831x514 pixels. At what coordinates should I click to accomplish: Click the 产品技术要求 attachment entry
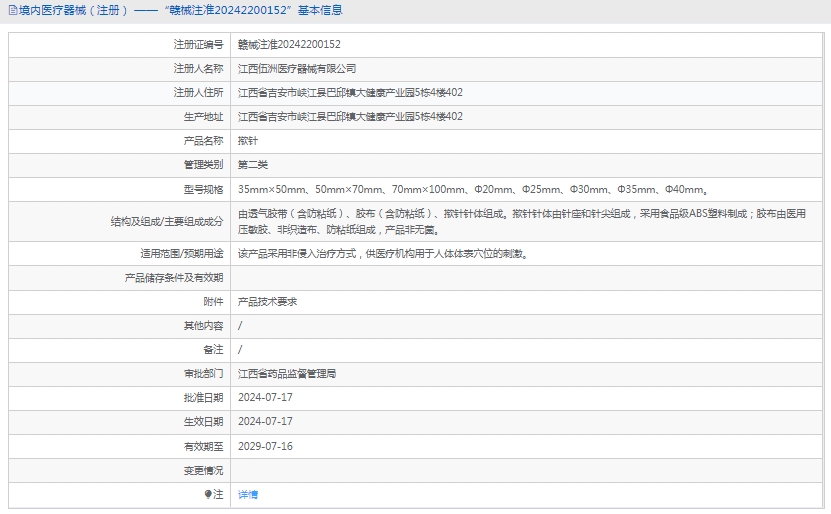267,301
